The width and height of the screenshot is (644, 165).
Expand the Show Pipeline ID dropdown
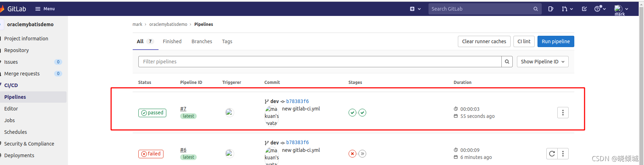(542, 62)
